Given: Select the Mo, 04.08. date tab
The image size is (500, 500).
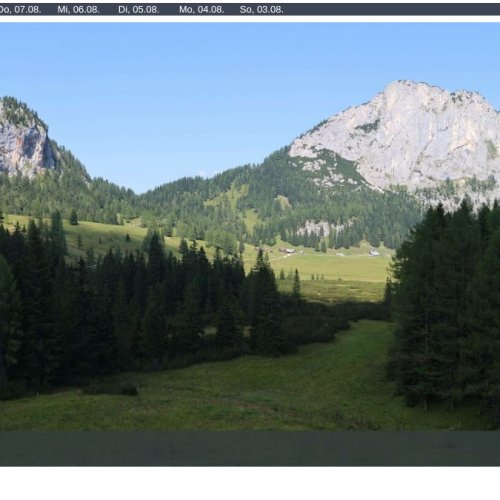Looking at the screenshot, I should click(x=201, y=10).
